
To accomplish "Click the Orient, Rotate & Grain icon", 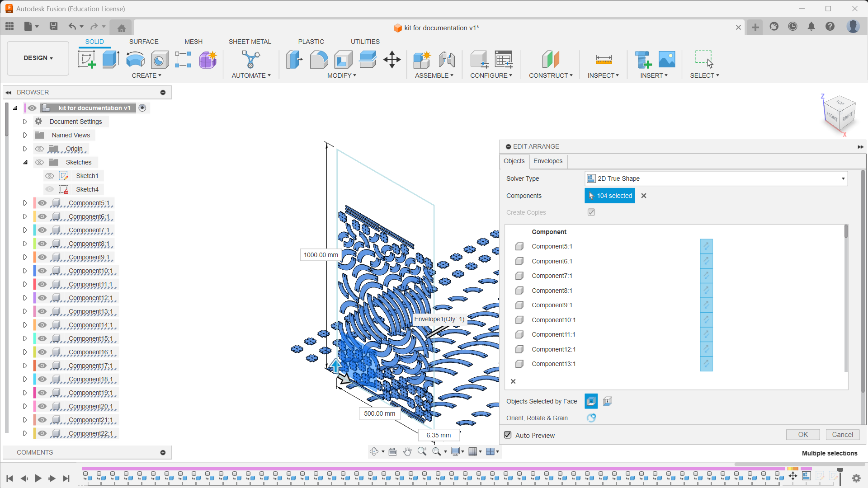I will click(x=591, y=418).
